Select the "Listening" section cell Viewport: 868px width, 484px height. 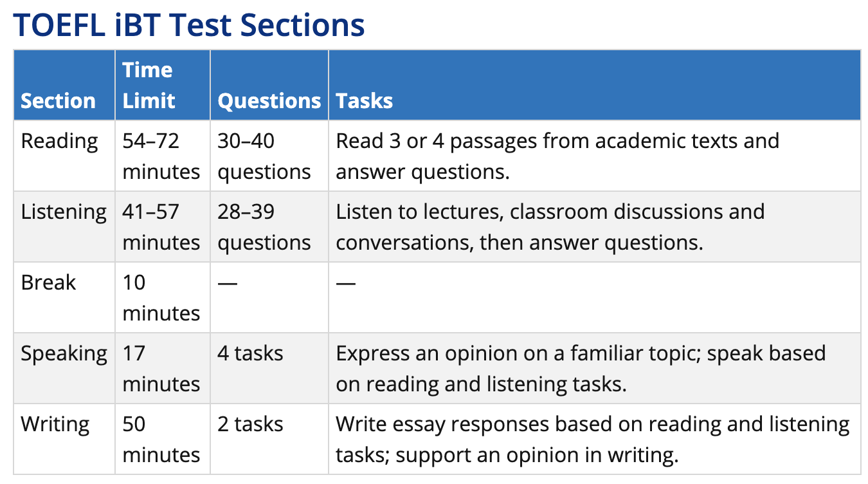pyautogui.click(x=64, y=212)
